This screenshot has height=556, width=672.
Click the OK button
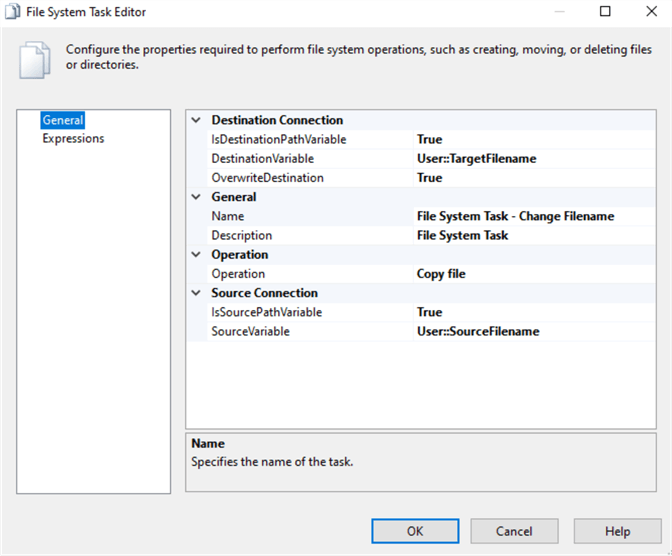tap(415, 531)
